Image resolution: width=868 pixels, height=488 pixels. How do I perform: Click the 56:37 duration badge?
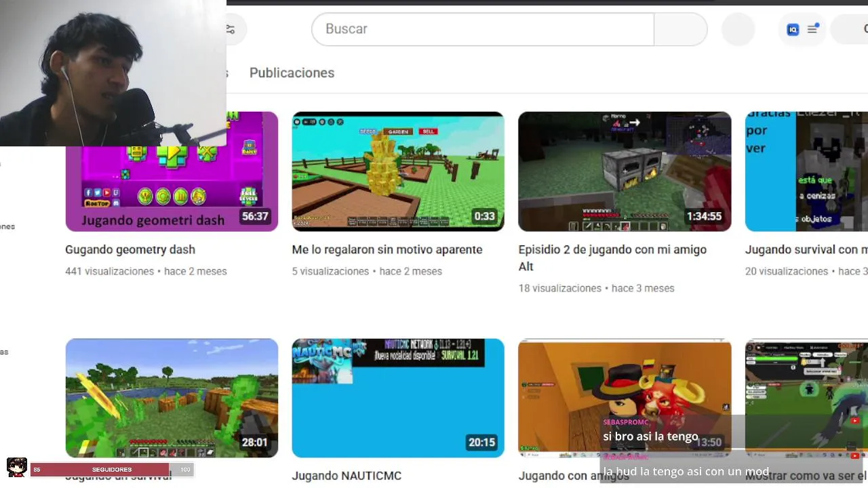(255, 216)
